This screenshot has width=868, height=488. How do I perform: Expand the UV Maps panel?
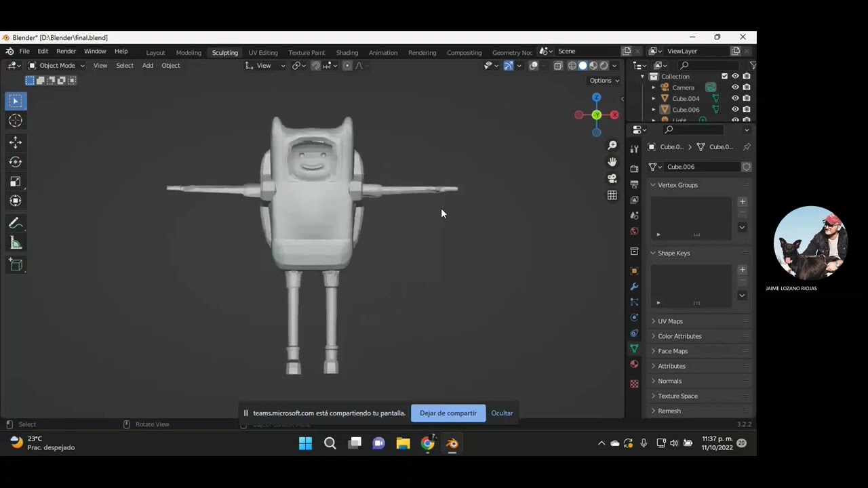pos(653,321)
